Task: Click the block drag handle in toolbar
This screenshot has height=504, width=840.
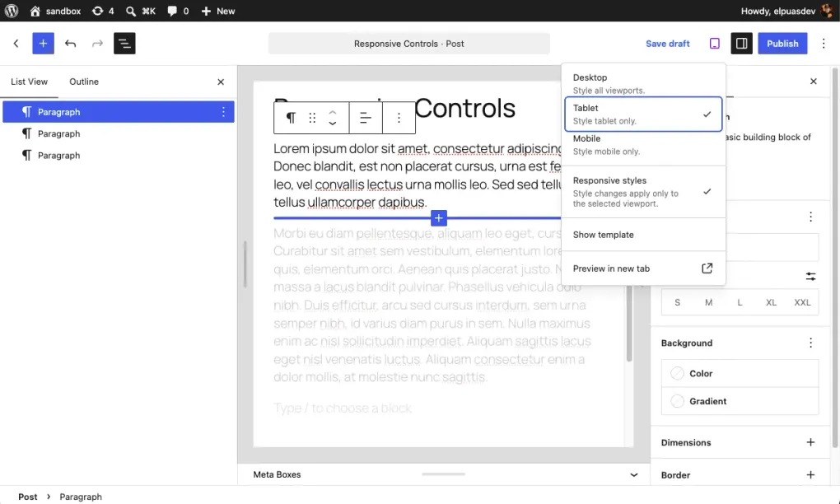Action: click(312, 118)
